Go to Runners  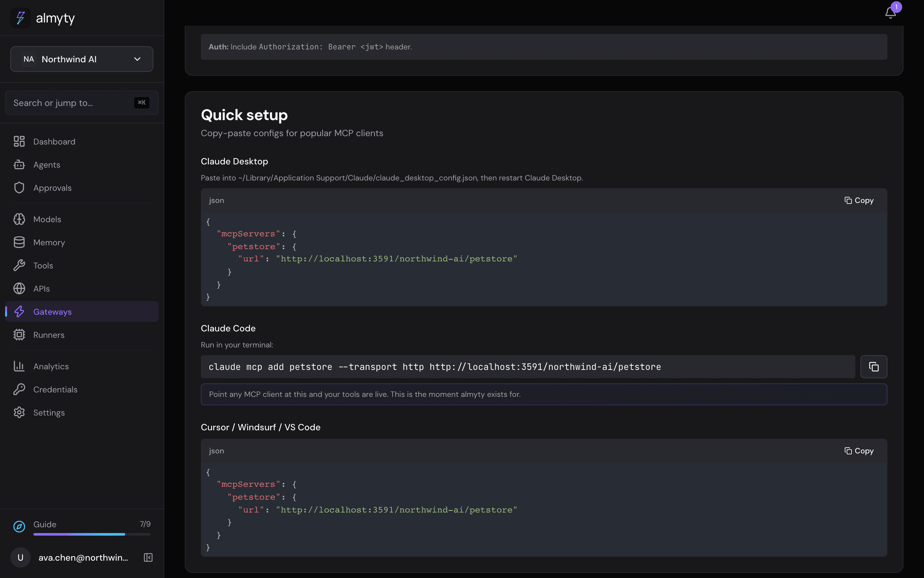pos(82,335)
